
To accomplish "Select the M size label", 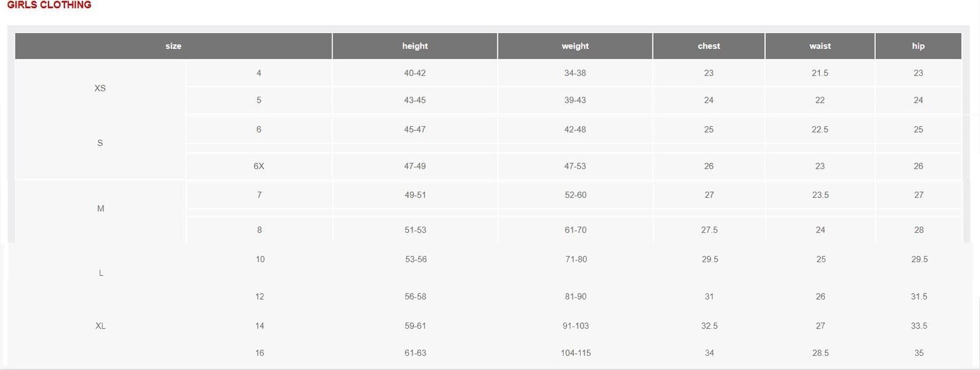I will pos(100,208).
